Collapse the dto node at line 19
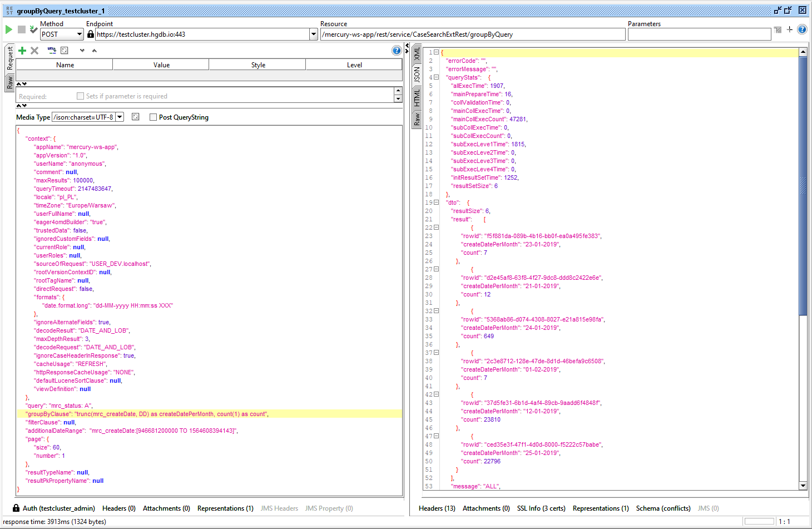Screen dimensions: 812x529 (x=436, y=202)
